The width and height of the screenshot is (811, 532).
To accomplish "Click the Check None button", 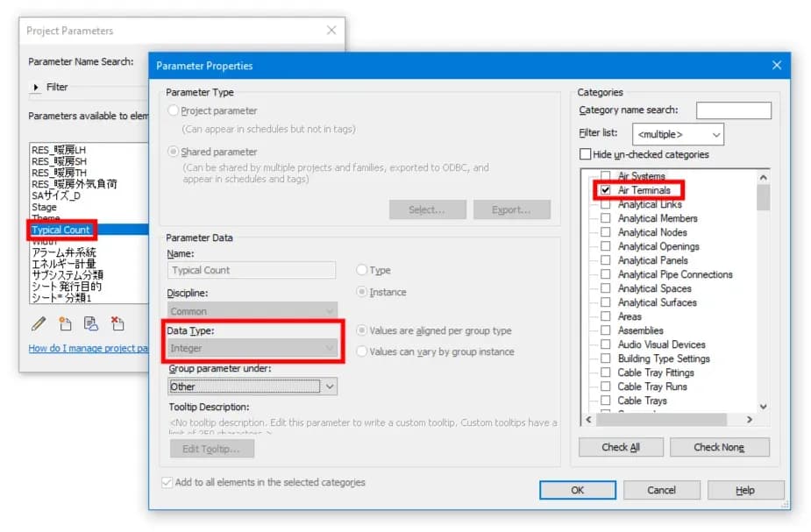I will pyautogui.click(x=719, y=447).
